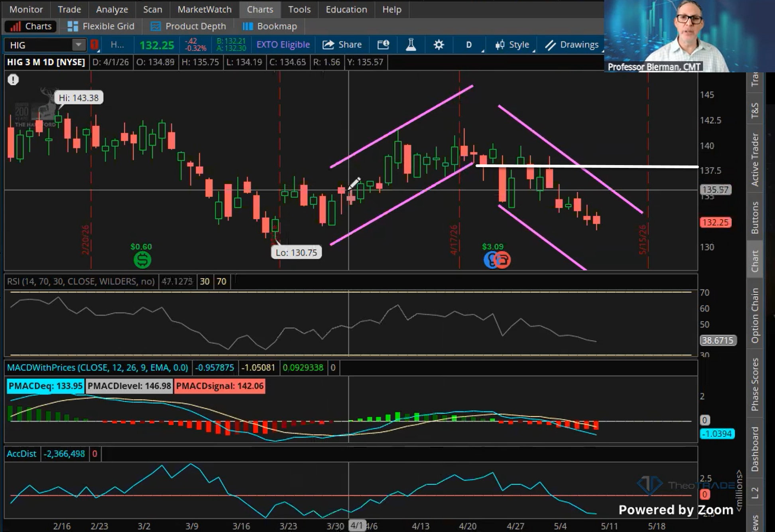Viewport: 775px width, 532px height.
Task: Open the MarketWatch tab
Action: (205, 9)
